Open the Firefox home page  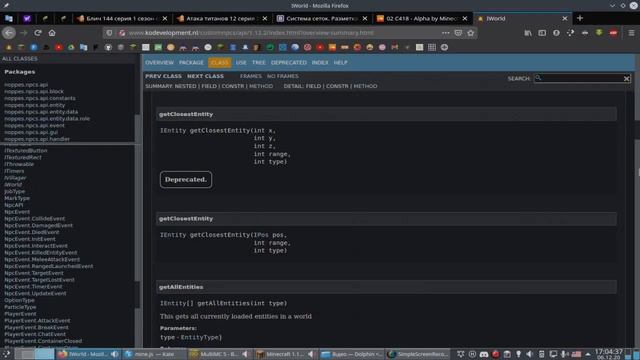[52, 33]
